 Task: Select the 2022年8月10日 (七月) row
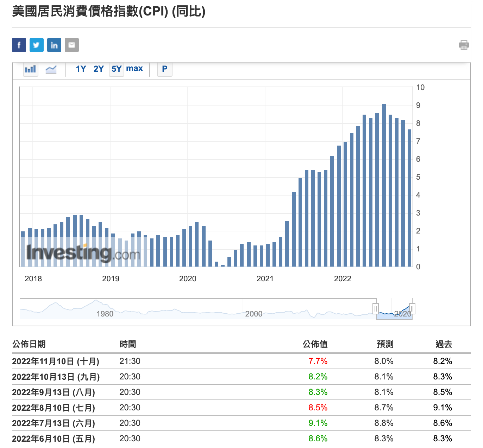[x=241, y=408]
